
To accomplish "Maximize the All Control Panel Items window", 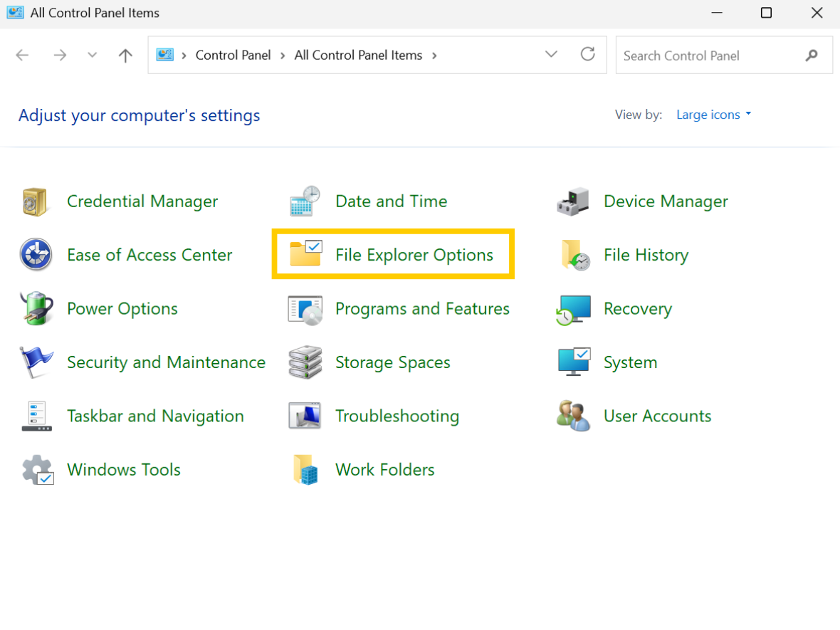I will click(x=766, y=12).
